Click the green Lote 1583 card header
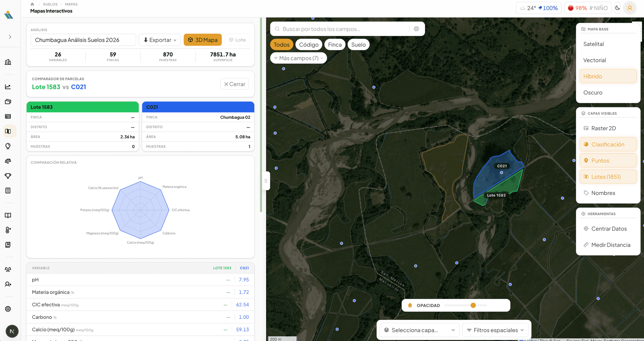The height and width of the screenshot is (341, 644). tap(83, 107)
